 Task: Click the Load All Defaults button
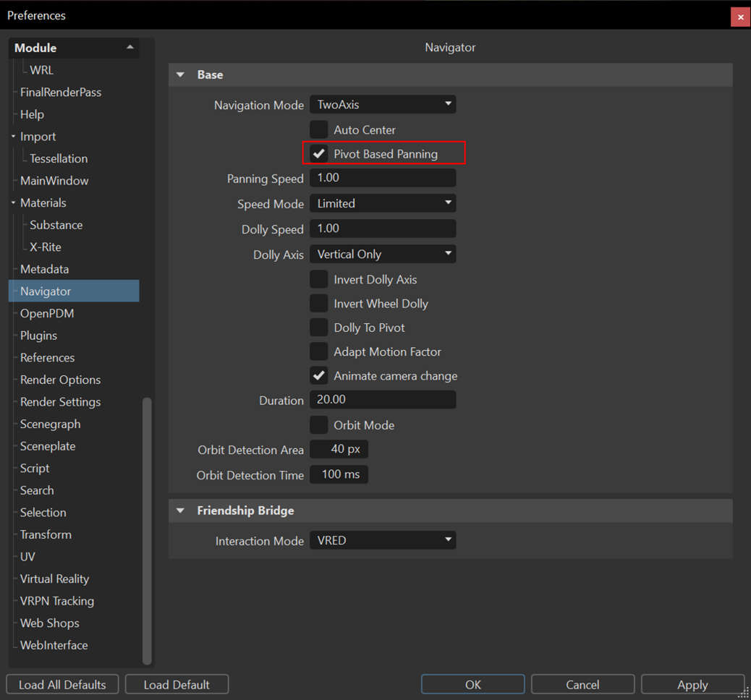click(61, 684)
